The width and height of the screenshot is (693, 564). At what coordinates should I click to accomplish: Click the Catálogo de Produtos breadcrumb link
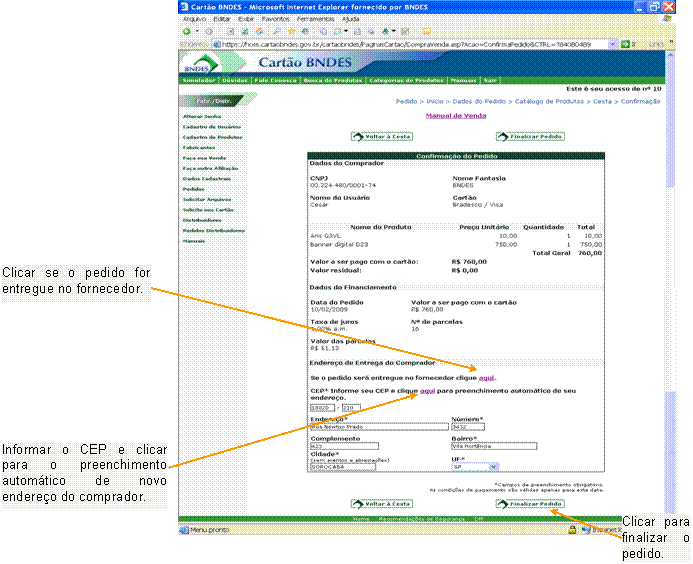click(549, 102)
